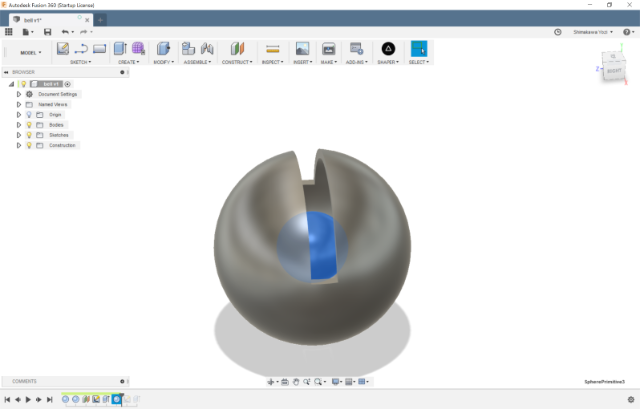Screen dimensions: 640x409
Task: Click the Make 3D Print icon
Action: 328,49
